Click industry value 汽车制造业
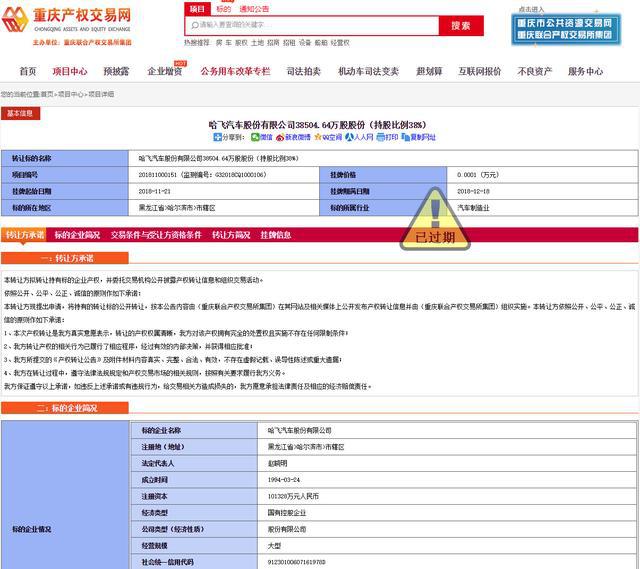Image resolution: width=640 pixels, height=569 pixels. 473,208
